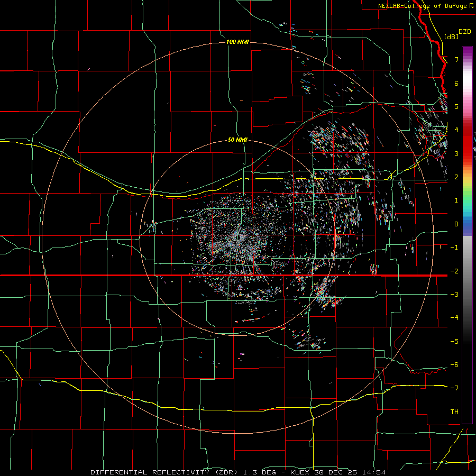Viewport: 476px width, 476px height.
Task: Click the "[dB]" unit label
Action: pos(451,37)
